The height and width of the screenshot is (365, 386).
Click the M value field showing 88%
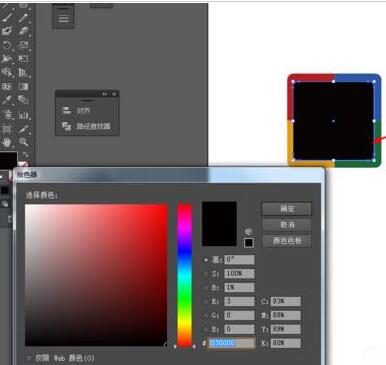click(x=286, y=315)
